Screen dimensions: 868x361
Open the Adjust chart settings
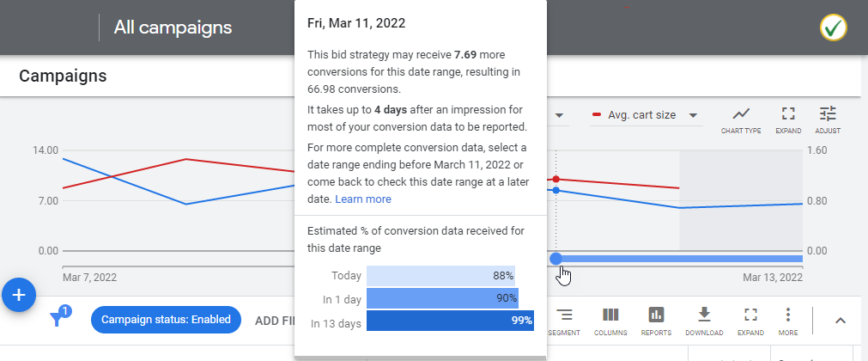828,121
